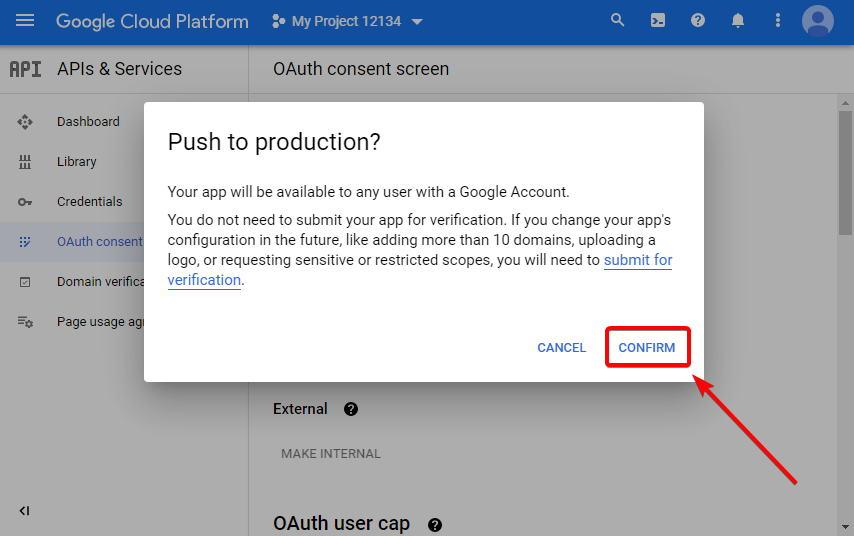Open Page usage agreements item
Screen dimensions: 854x536
[100, 322]
